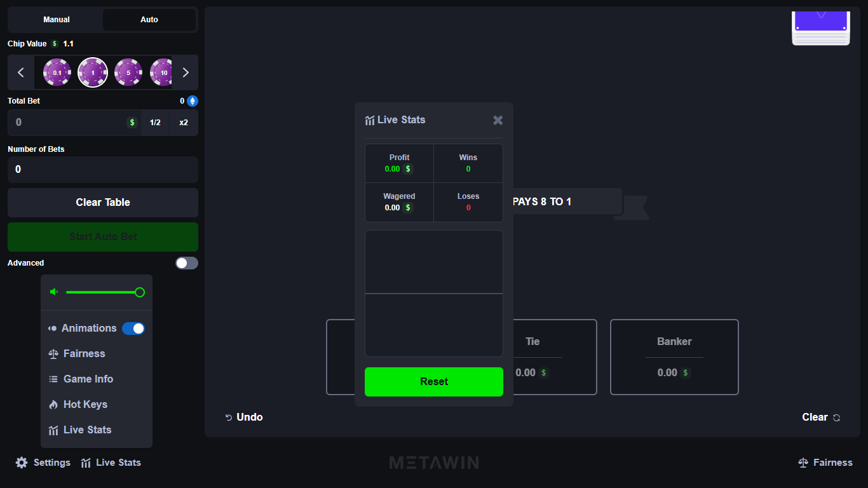The image size is (868, 488).
Task: Close the Live Stats popup
Action: [498, 120]
